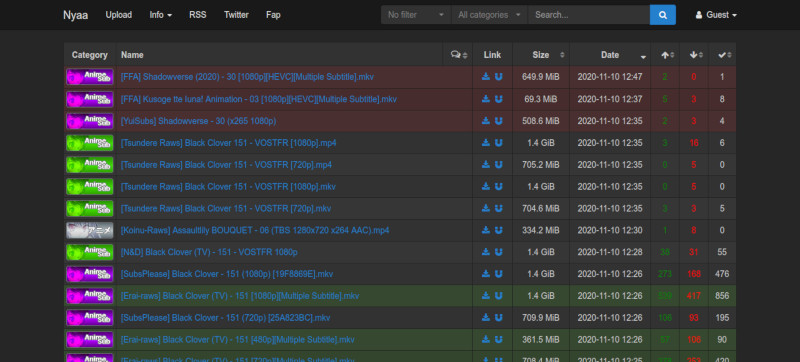
Task: Open the No filter dropdown
Action: 416,15
